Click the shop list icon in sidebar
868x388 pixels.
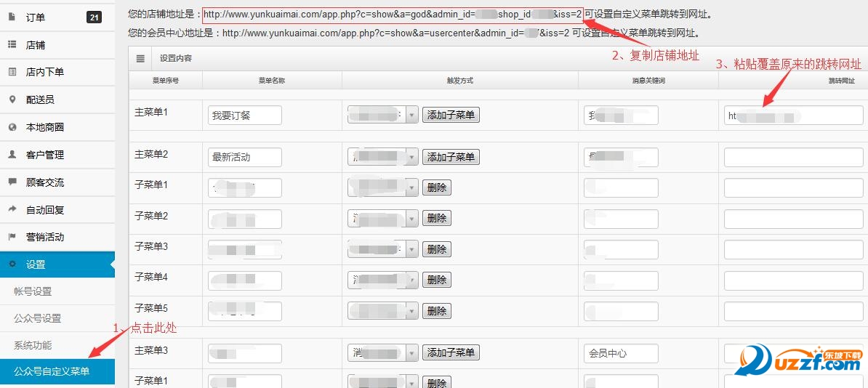[x=12, y=44]
